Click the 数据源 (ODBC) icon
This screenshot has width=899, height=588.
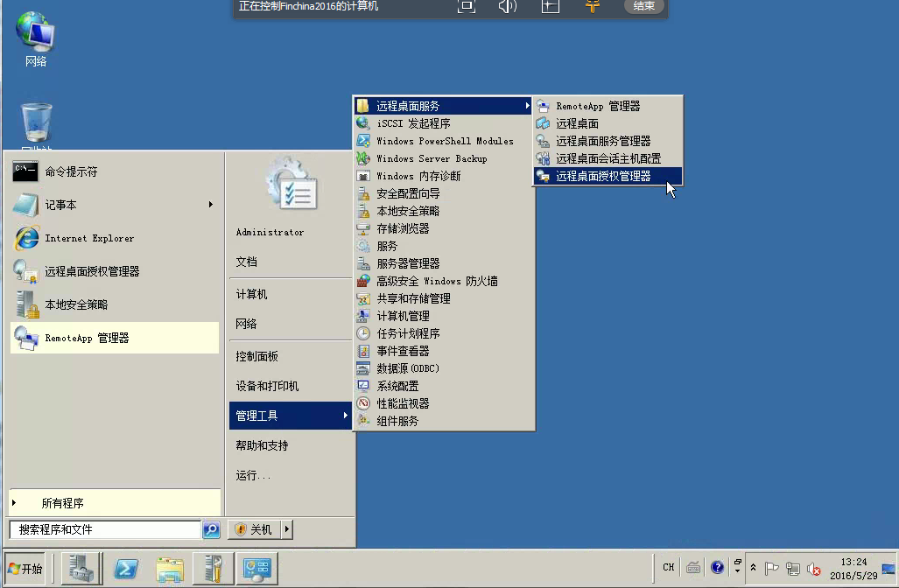[x=363, y=368]
